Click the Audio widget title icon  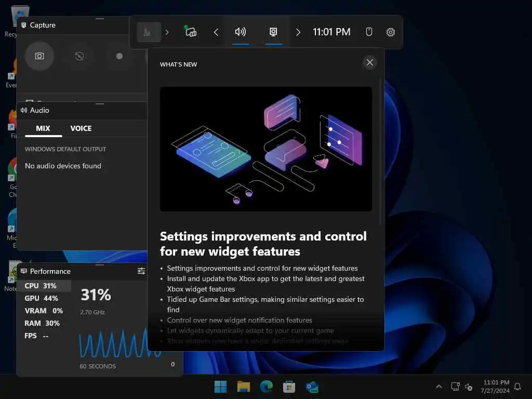point(24,110)
